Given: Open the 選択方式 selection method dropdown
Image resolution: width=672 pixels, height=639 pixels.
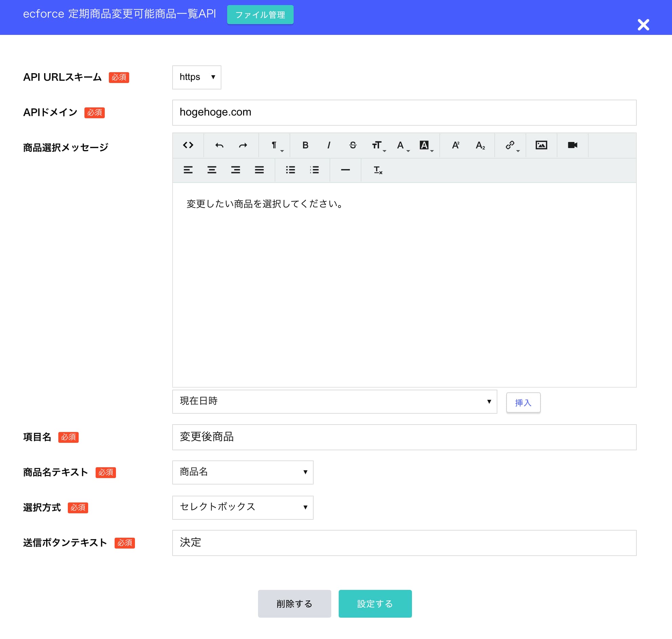Looking at the screenshot, I should [242, 508].
